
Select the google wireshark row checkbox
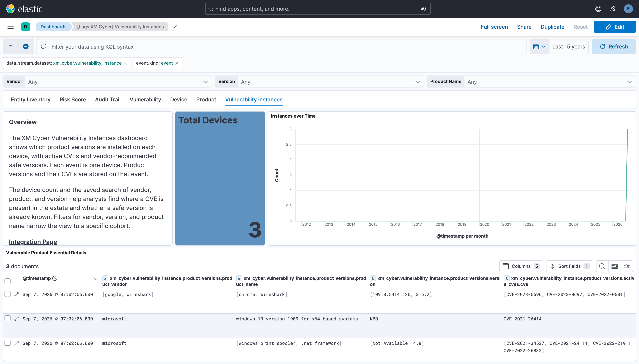[x=8, y=294]
